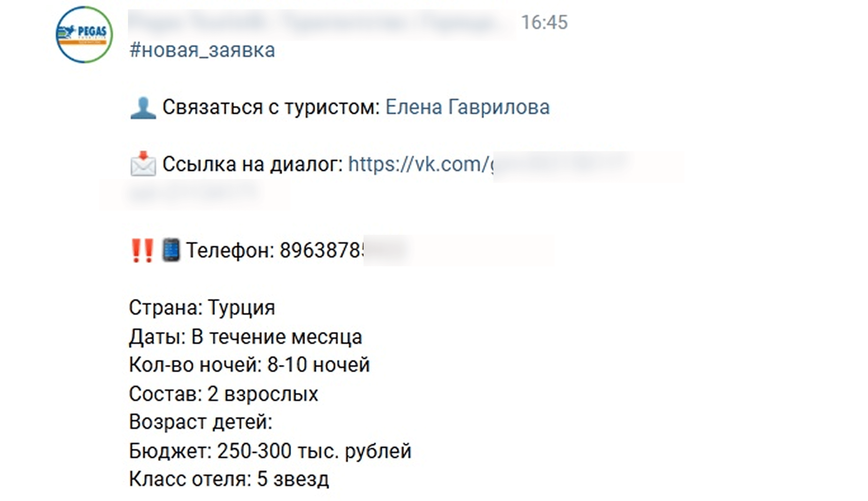Select the Кол-во ночей: 8-10 ночей line
This screenshot has width=868, height=501.
(x=249, y=365)
